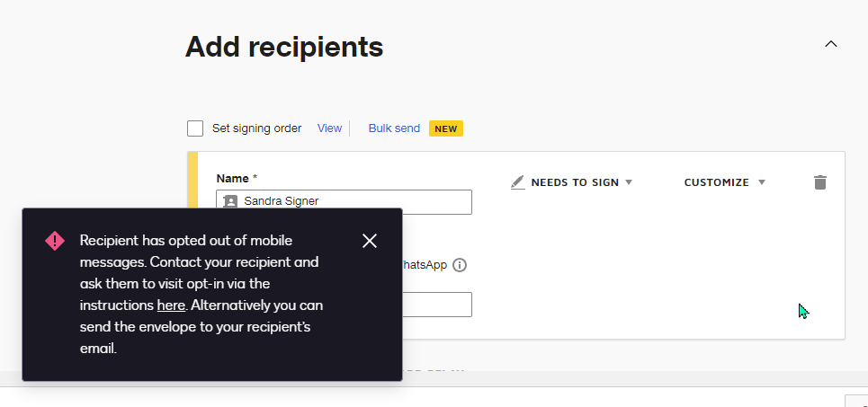Click the info icon next to WhatsApp
Image resolution: width=868 pixels, height=407 pixels.
tap(460, 265)
